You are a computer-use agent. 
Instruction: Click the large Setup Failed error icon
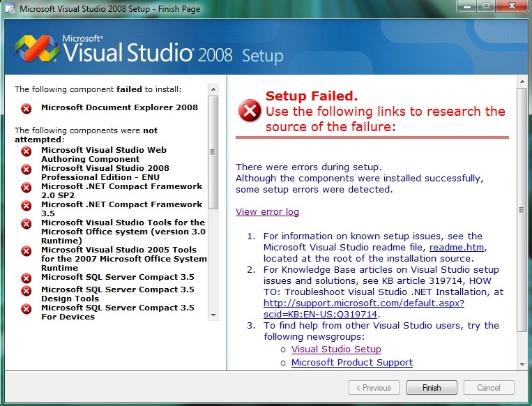coord(250,111)
